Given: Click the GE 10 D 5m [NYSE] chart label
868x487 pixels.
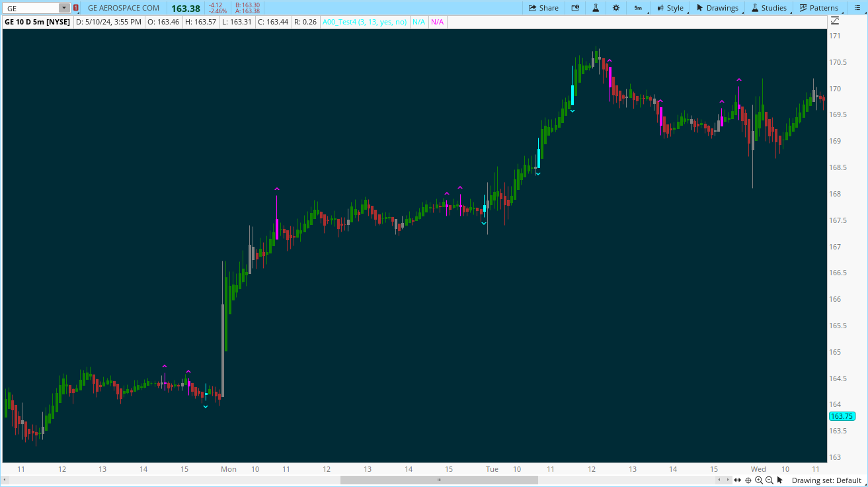Looking at the screenshot, I should (x=37, y=22).
